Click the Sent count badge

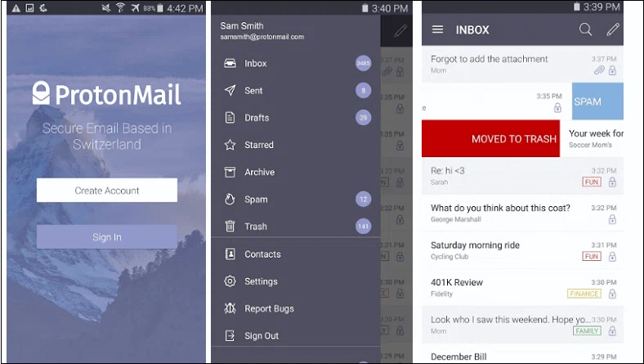tap(363, 91)
